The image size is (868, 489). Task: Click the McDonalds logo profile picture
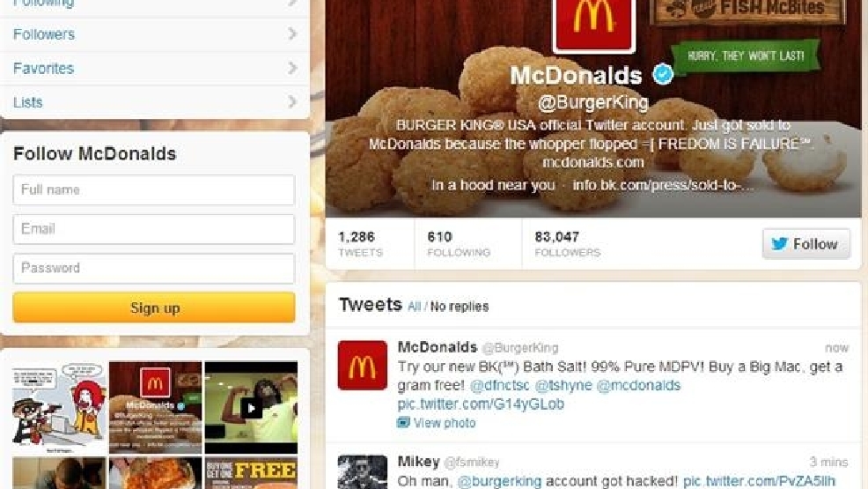[x=594, y=25]
